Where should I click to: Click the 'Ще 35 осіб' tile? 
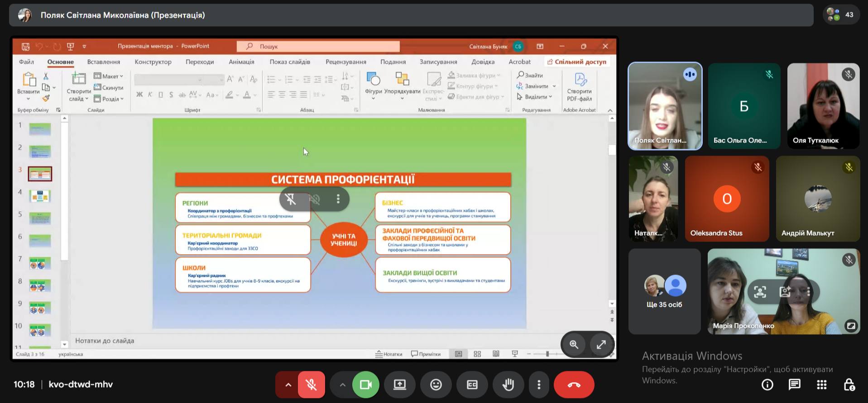pos(664,291)
